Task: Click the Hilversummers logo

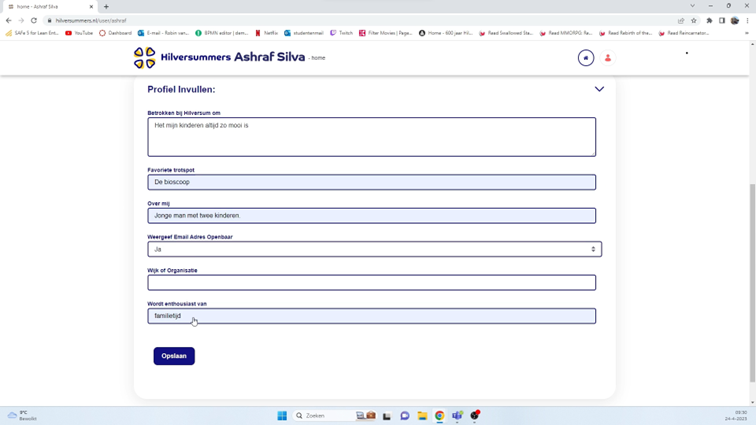Action: (145, 58)
